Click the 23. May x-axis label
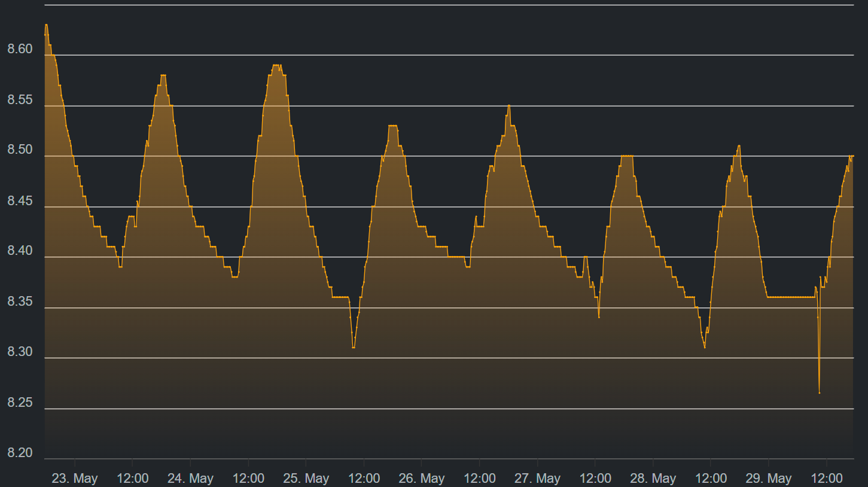The width and height of the screenshot is (868, 487). coord(75,479)
